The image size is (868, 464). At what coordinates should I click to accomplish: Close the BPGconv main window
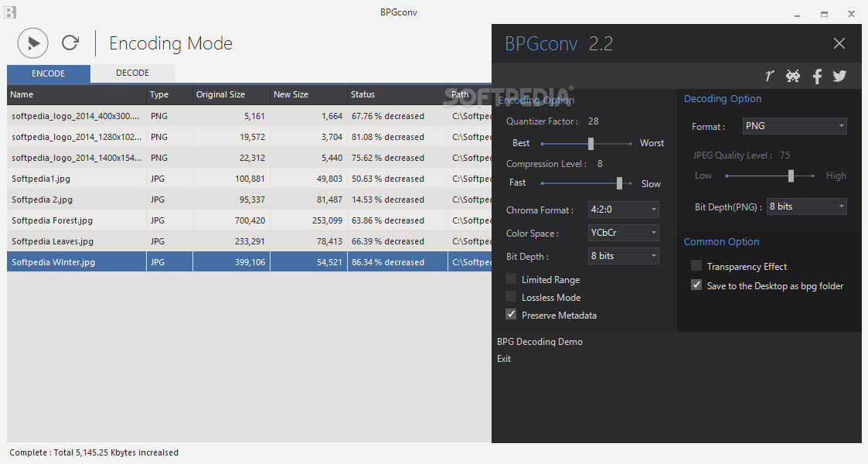(x=852, y=14)
